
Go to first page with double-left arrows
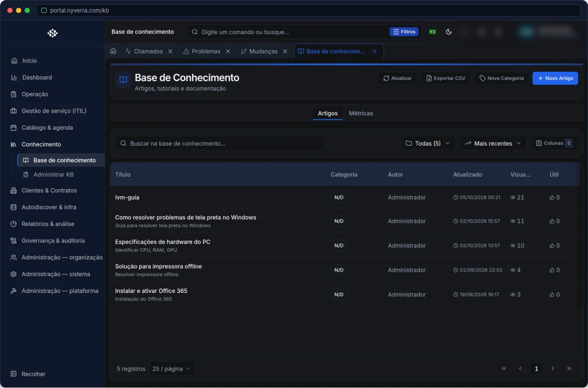[504, 369]
